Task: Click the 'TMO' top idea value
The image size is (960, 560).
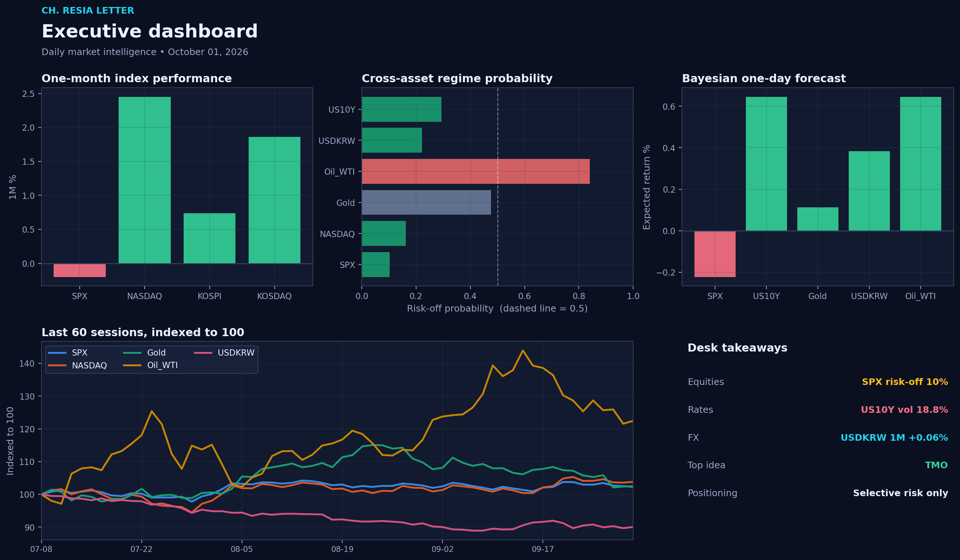Action: (x=936, y=465)
